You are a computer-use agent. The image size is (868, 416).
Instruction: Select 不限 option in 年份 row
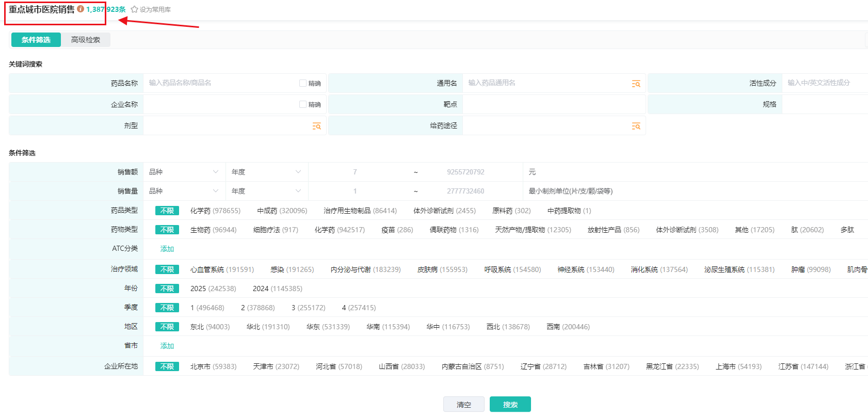point(167,289)
